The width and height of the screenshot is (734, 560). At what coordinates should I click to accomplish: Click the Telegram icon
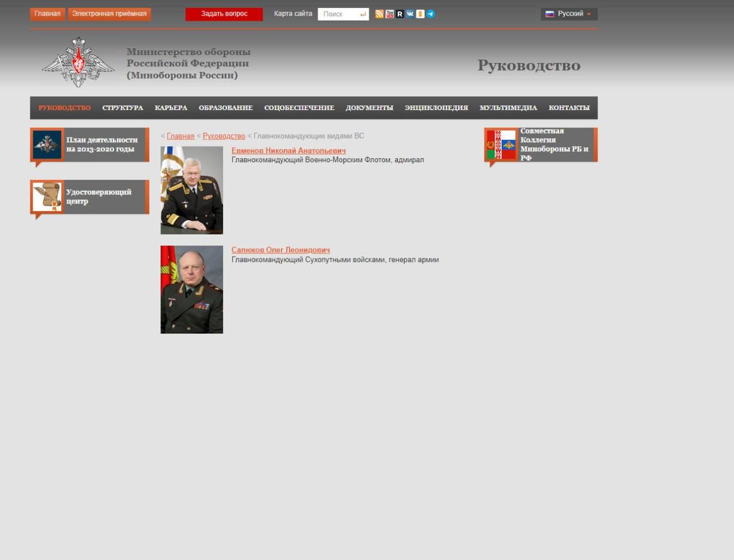[x=431, y=14]
